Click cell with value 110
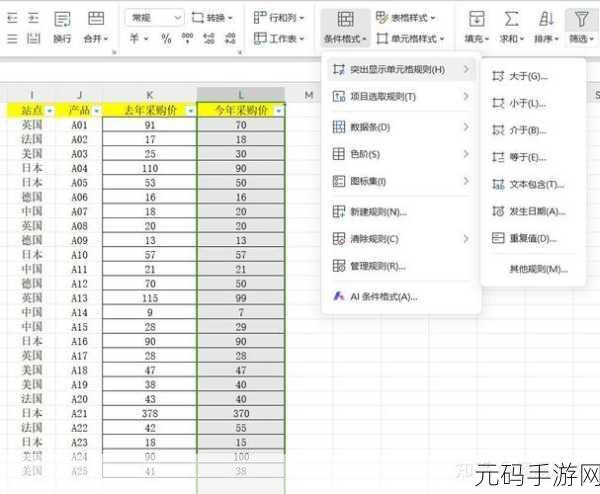Image resolution: width=600 pixels, height=494 pixels. [x=150, y=168]
